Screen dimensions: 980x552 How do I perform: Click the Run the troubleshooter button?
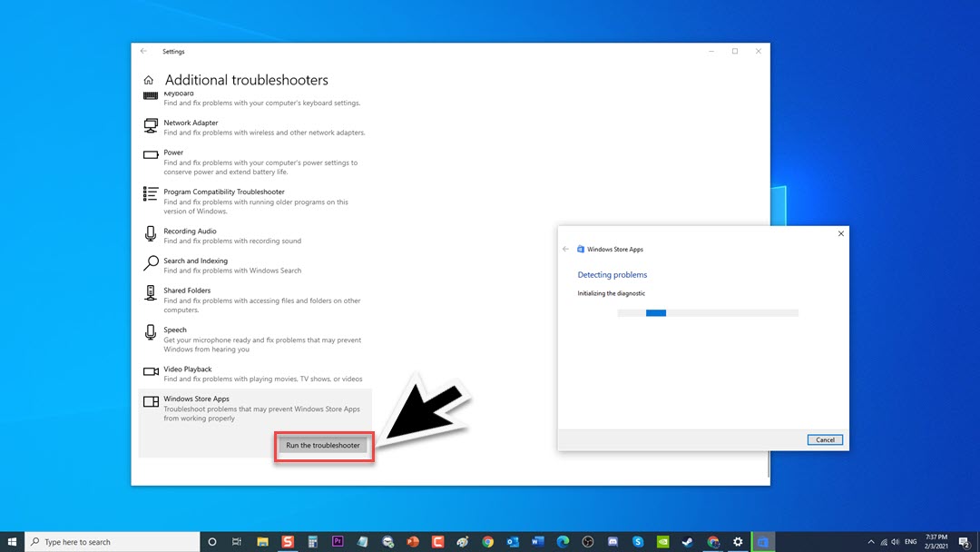[x=323, y=445]
